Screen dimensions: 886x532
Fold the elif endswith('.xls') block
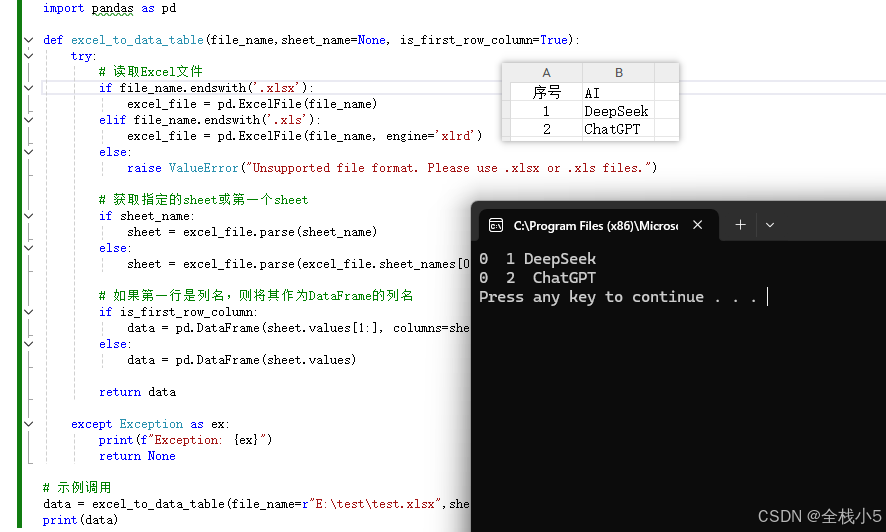(28, 120)
